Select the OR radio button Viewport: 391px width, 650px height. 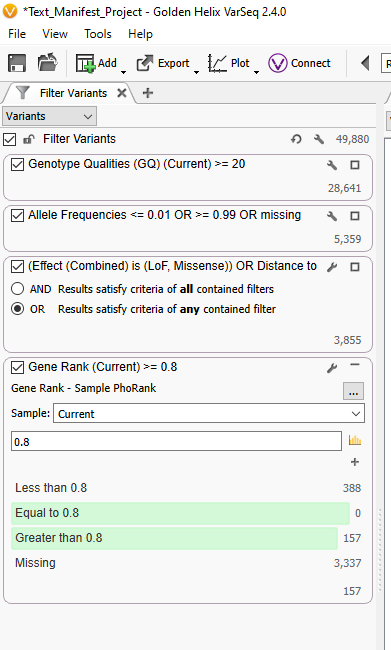click(x=17, y=309)
